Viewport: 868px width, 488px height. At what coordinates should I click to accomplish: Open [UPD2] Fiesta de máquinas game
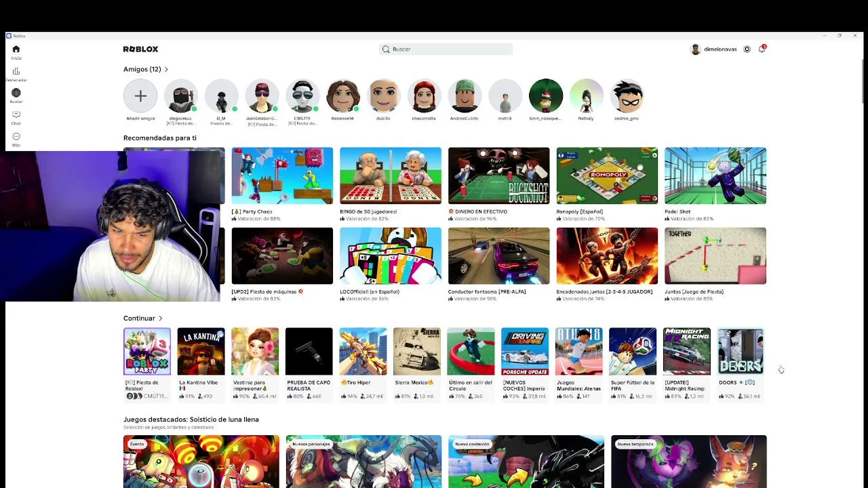(282, 256)
